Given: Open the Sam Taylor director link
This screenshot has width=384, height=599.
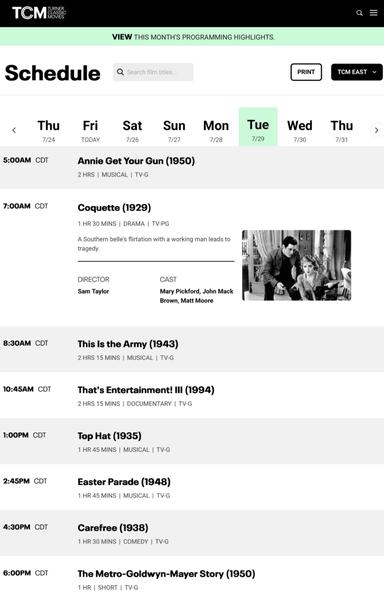Looking at the screenshot, I should tap(93, 291).
